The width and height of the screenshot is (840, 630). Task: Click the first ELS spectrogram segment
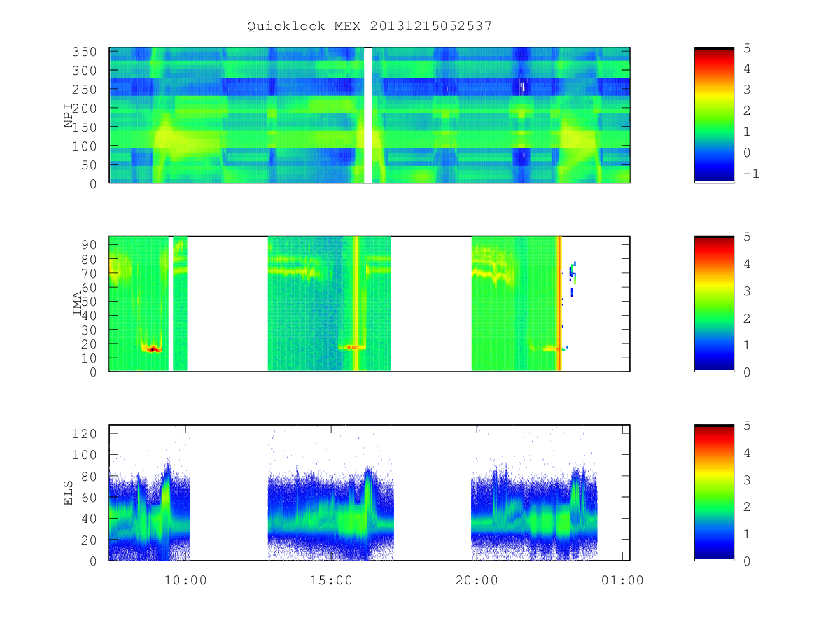point(150,511)
